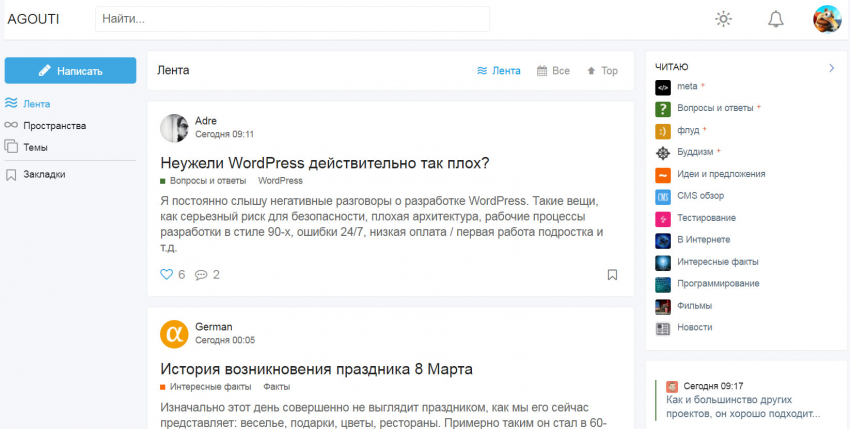850x429 pixels.
Task: Click the 'Вопросы и ответы' question mark icon
Action: [662, 109]
